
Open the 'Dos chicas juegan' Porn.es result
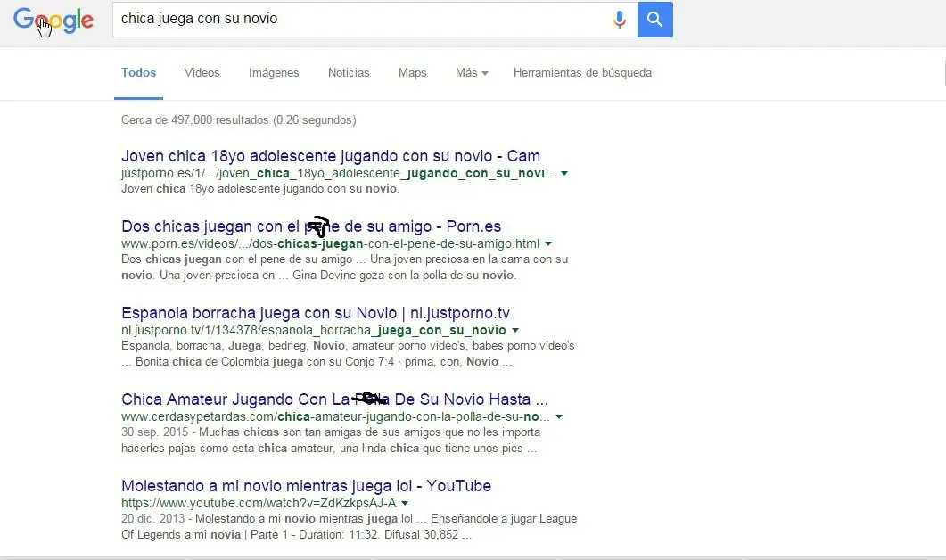tap(311, 226)
